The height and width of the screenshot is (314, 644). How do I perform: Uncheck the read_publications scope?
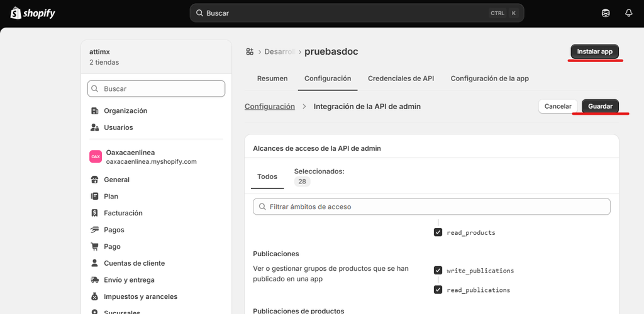(x=438, y=290)
